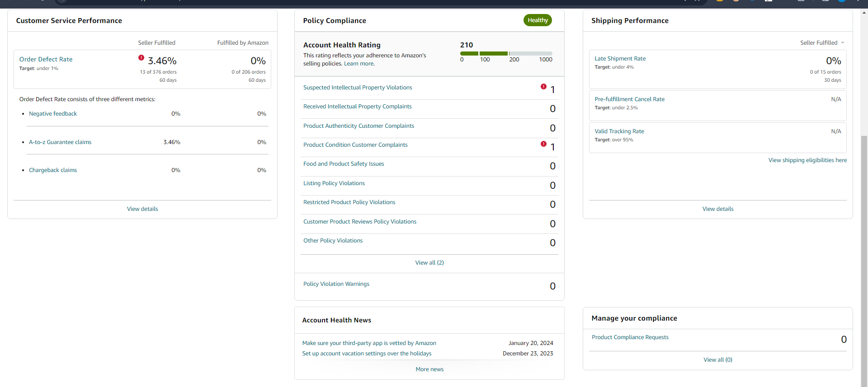This screenshot has height=387, width=868.
Task: Open Late Shipment Rate metric
Action: [620, 59]
